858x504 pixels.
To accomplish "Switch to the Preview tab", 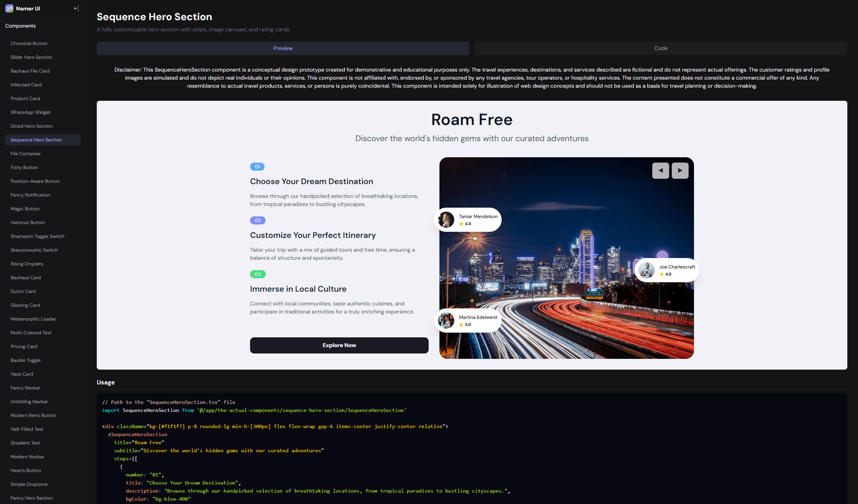I will [x=283, y=49].
